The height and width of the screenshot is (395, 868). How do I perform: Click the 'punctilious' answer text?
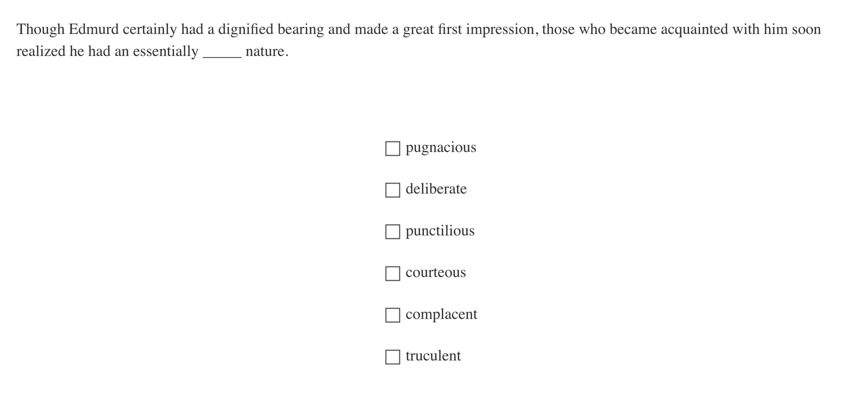(440, 231)
